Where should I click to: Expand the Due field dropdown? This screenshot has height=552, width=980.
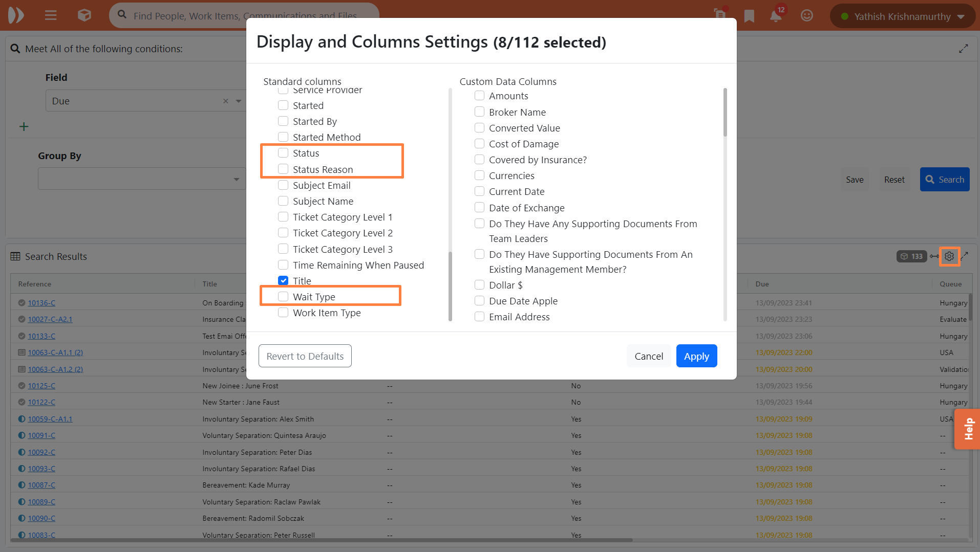click(239, 101)
